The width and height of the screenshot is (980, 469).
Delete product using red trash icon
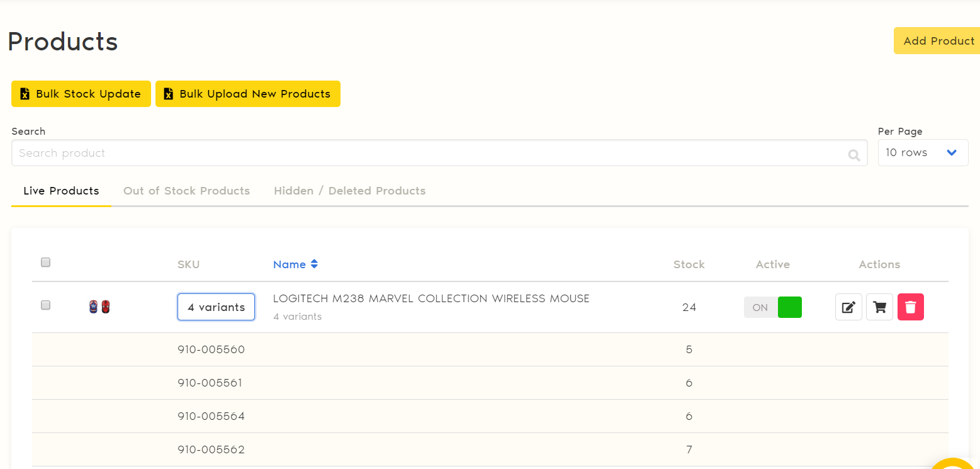tap(910, 307)
